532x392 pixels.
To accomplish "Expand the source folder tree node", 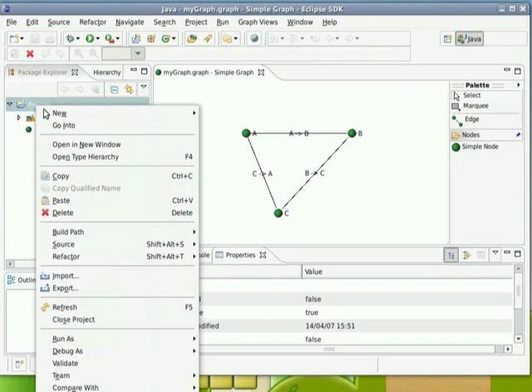I will tap(18, 118).
